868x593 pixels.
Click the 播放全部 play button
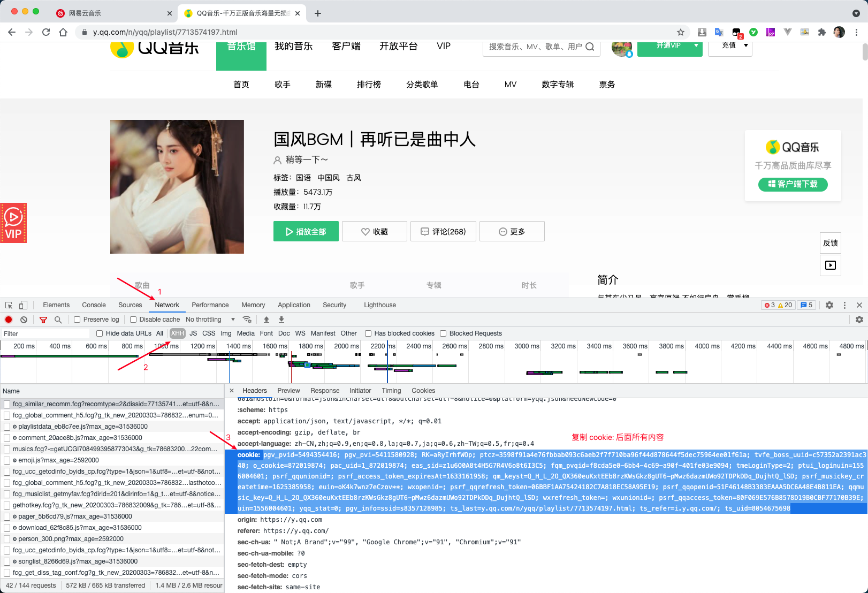coord(306,231)
